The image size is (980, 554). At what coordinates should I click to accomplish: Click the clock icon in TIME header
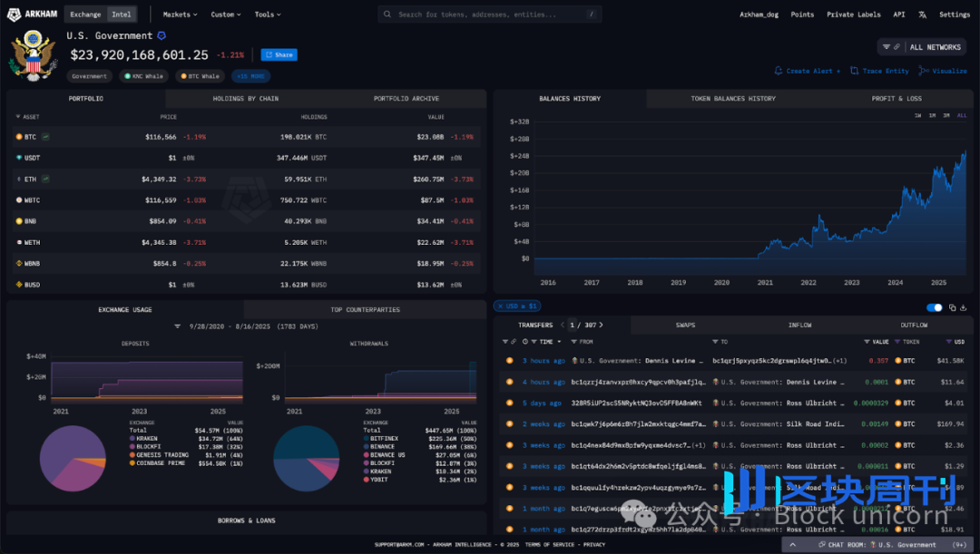[x=525, y=342]
